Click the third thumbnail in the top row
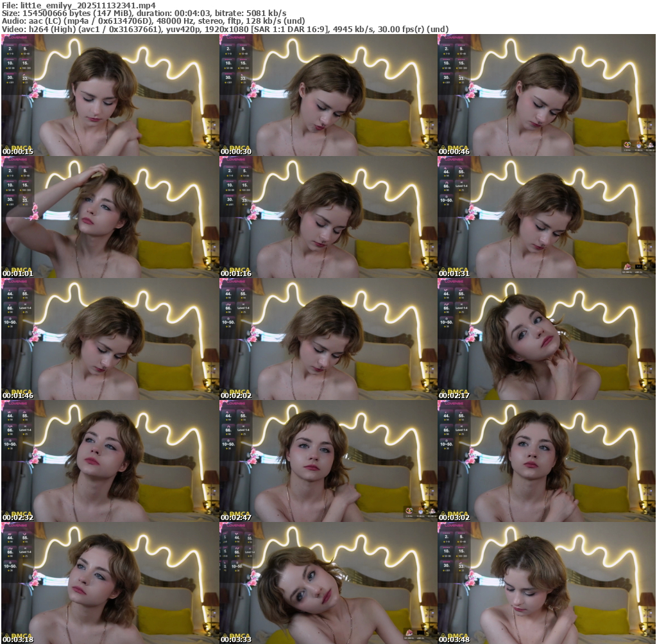Viewport: 657px width, 644px height. 546,95
